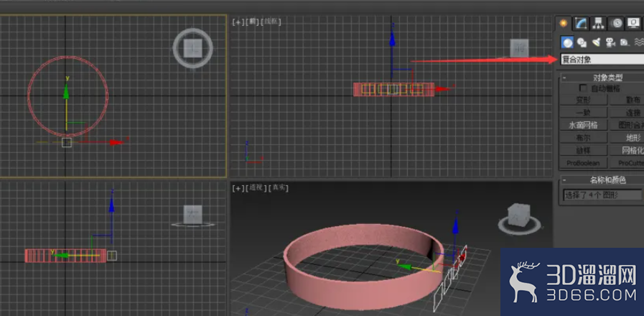Click the blue Z axis arrow in front viewport
Viewport: 644px width, 316px height.
[x=392, y=39]
